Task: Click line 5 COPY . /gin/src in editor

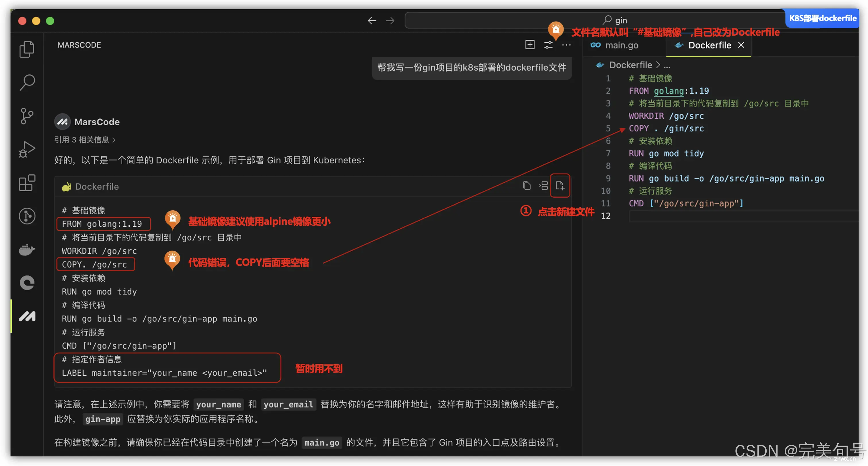Action: tap(666, 128)
